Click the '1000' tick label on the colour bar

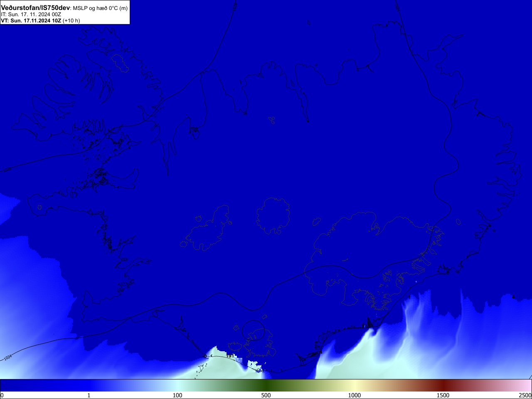click(355, 395)
